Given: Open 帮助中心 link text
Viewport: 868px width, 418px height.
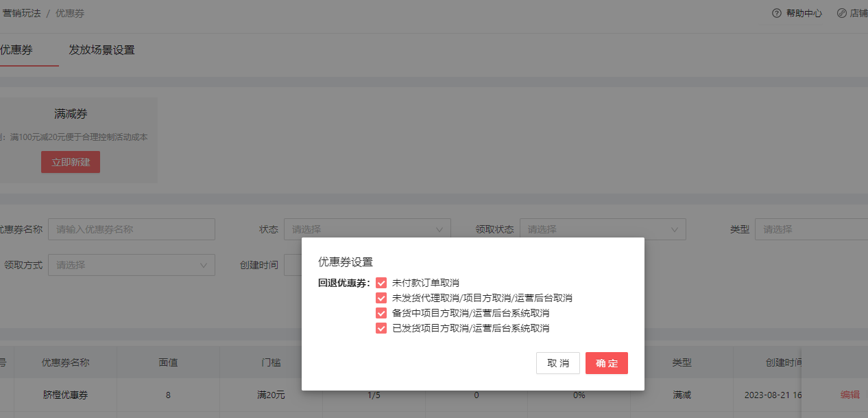Looking at the screenshot, I should coord(804,13).
